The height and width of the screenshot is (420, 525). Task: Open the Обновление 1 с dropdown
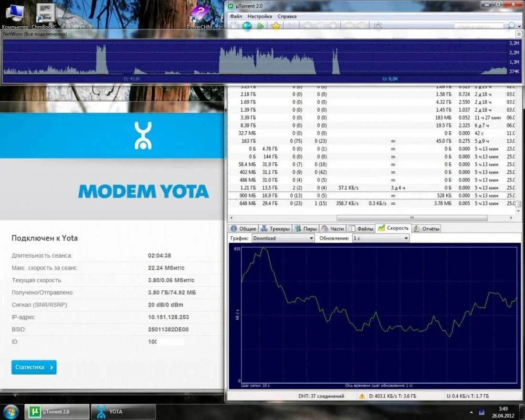(x=381, y=238)
